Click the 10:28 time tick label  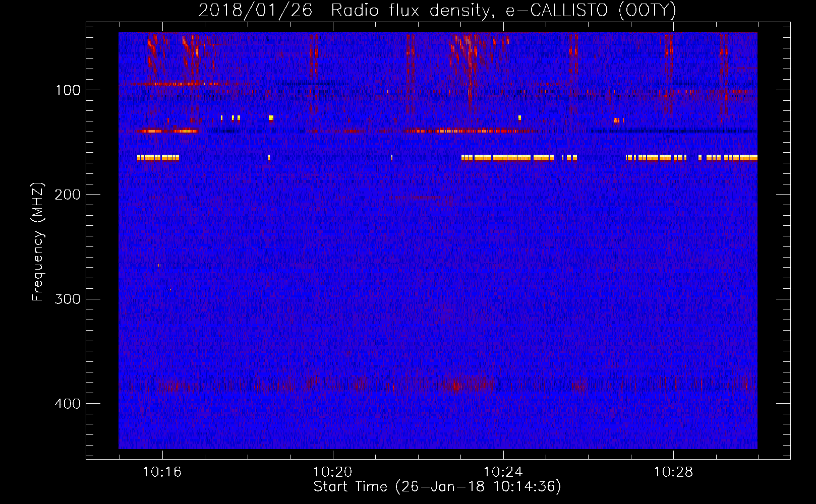tap(673, 472)
